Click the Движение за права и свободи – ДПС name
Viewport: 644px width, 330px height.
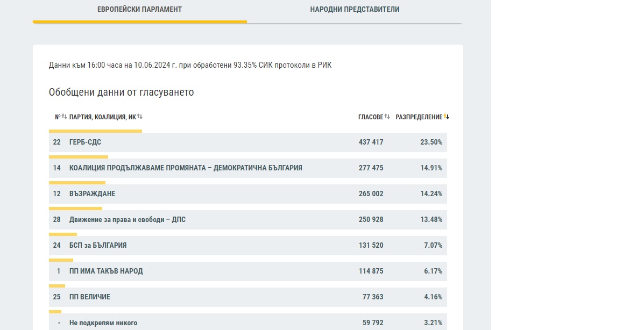(x=128, y=220)
